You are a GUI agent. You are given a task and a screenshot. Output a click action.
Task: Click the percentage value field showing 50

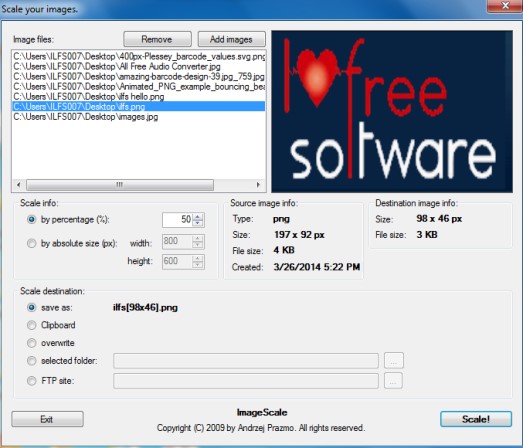tap(177, 219)
